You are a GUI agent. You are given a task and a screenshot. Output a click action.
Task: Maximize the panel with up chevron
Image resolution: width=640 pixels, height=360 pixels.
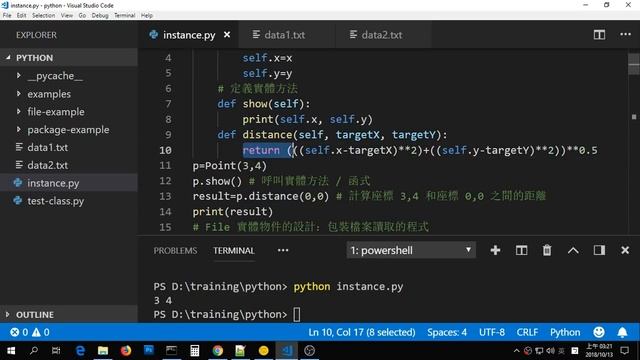[573, 250]
